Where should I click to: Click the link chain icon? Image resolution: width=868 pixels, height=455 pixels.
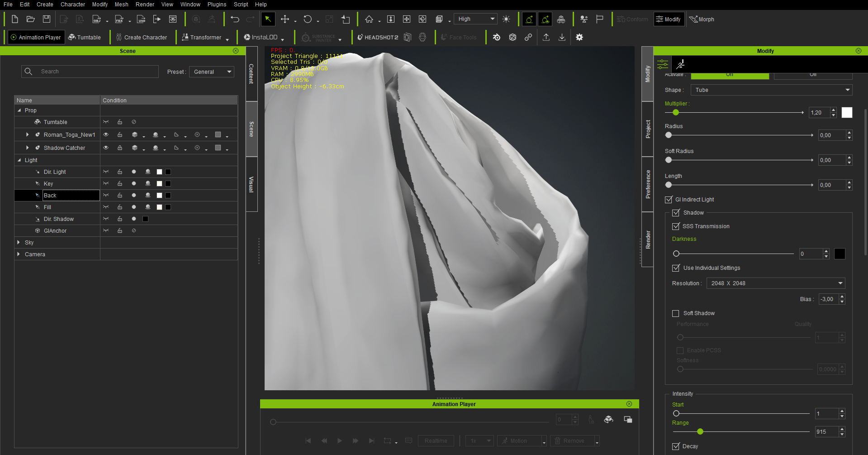point(528,37)
